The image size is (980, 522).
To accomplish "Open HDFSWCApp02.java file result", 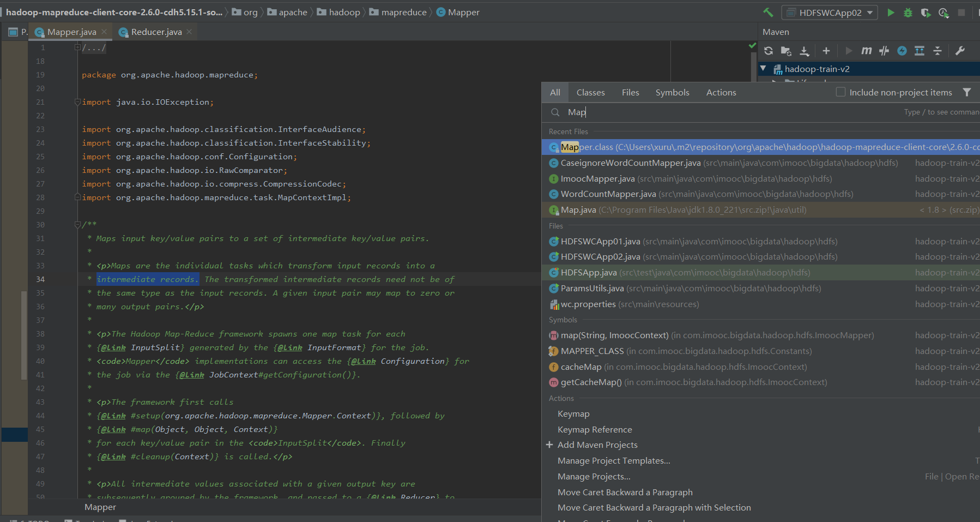I will pos(761,256).
